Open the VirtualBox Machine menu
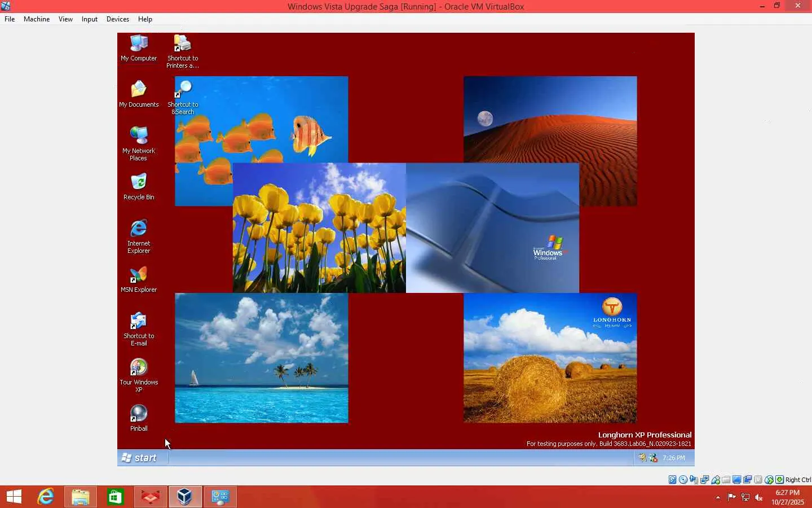This screenshot has width=812, height=508. pyautogui.click(x=37, y=19)
